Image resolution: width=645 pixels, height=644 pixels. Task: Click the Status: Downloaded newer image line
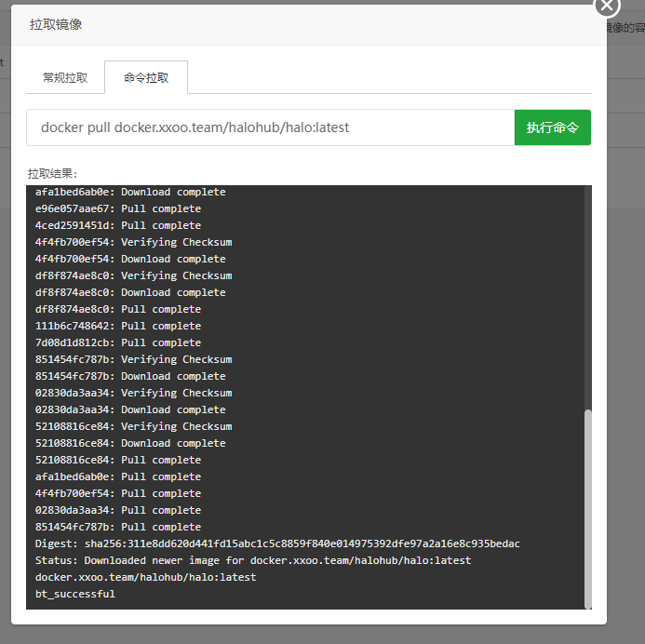(253, 560)
